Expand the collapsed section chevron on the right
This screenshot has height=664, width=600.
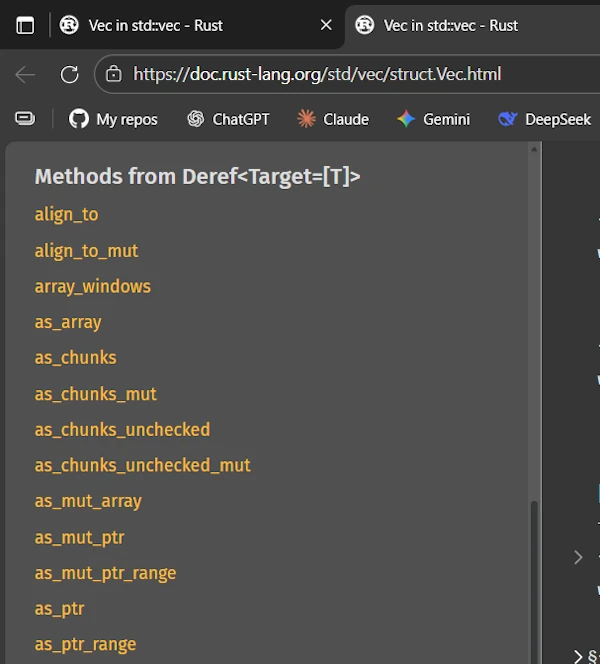(578, 557)
